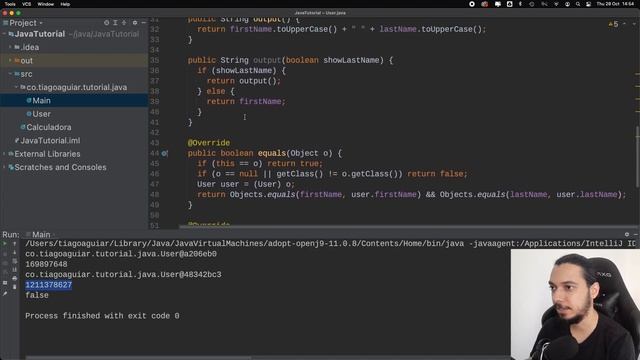640x360 pixels.
Task: Click the stop process icon in Run panel
Action: [5, 254]
